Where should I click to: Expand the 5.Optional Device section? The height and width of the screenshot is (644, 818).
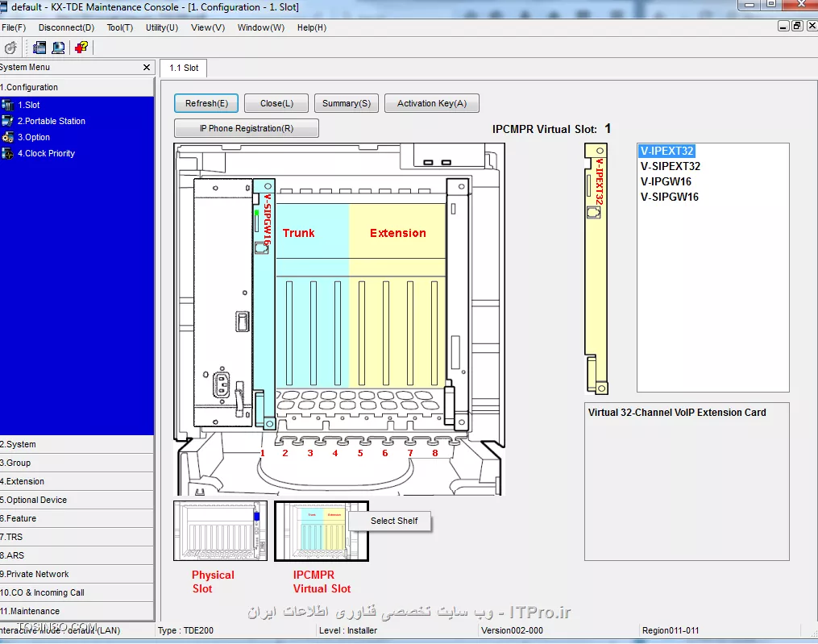pos(77,500)
